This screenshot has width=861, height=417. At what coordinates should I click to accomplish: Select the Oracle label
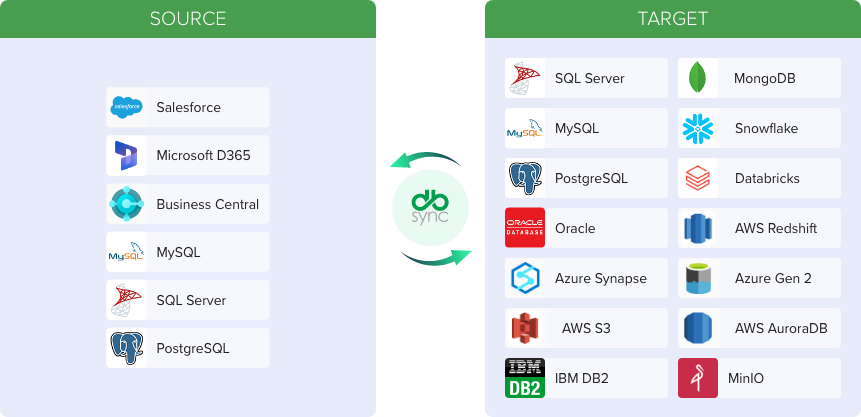pyautogui.click(x=575, y=228)
